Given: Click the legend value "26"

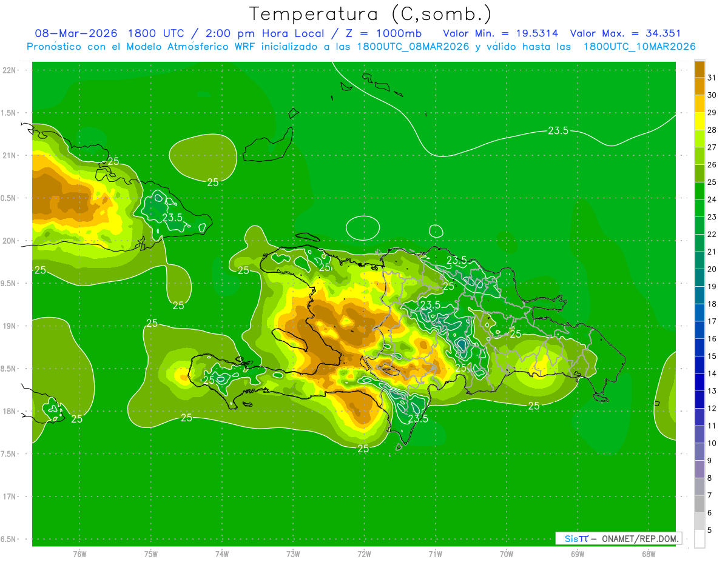Looking at the screenshot, I should [712, 165].
